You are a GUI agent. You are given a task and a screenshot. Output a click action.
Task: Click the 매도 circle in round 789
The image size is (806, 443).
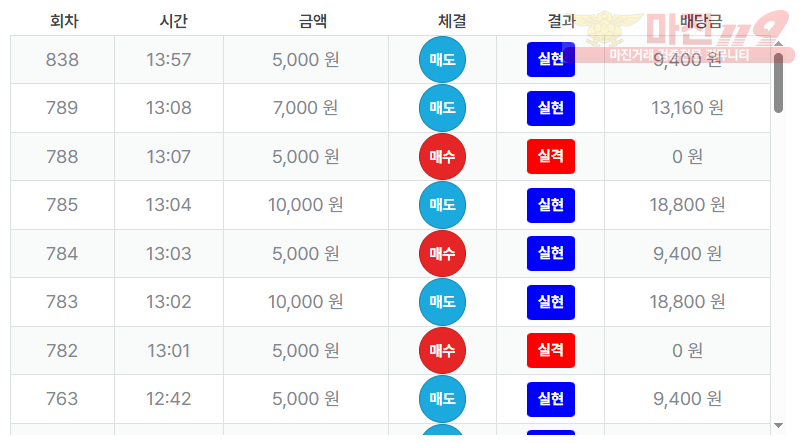pyautogui.click(x=442, y=108)
